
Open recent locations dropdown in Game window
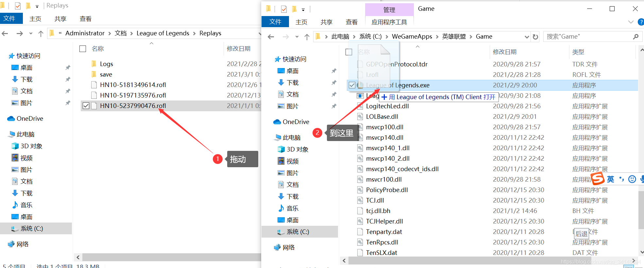tap(297, 37)
